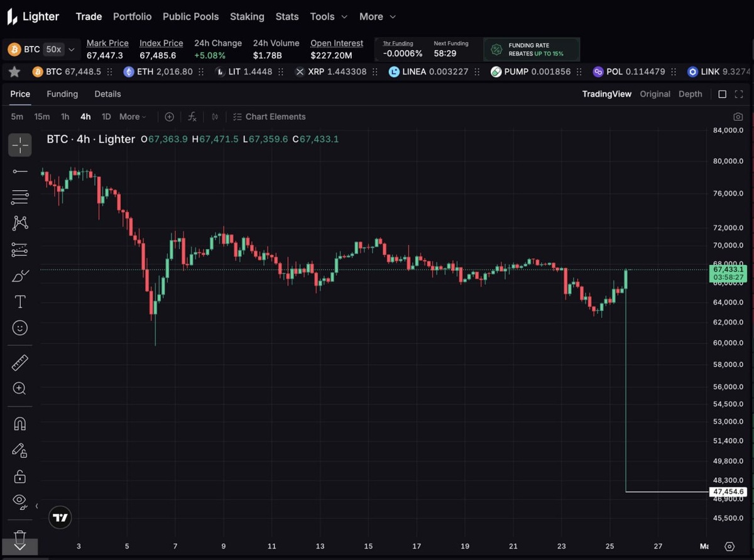The width and height of the screenshot is (754, 560).
Task: Select the 1D timeframe
Action: tap(106, 117)
